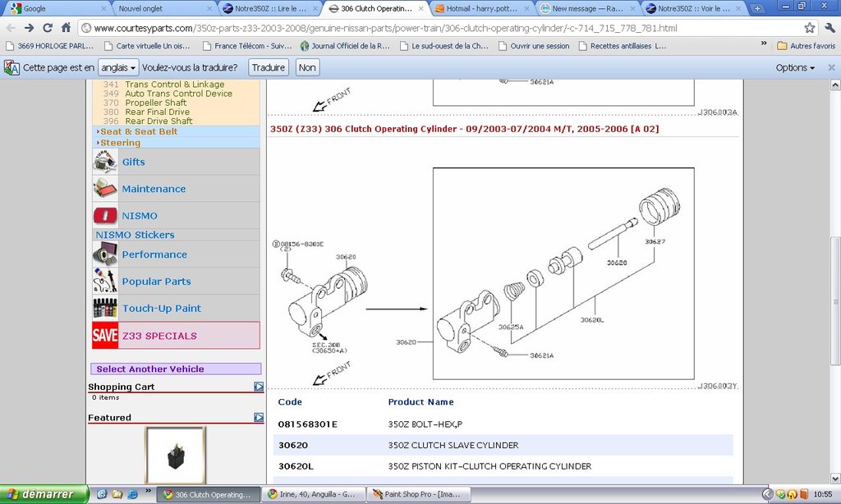Expand the translation bar Options menu
Viewport: 841px width, 504px height.
(x=795, y=67)
